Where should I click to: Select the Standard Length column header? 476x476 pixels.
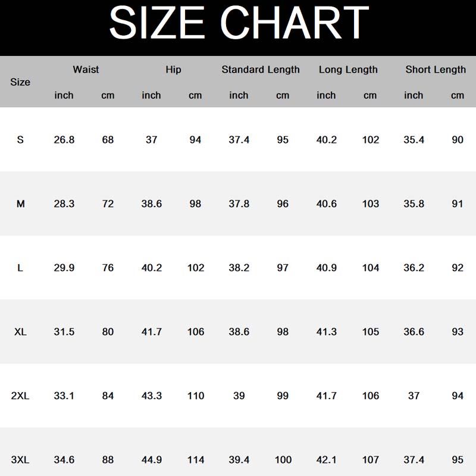click(x=261, y=70)
